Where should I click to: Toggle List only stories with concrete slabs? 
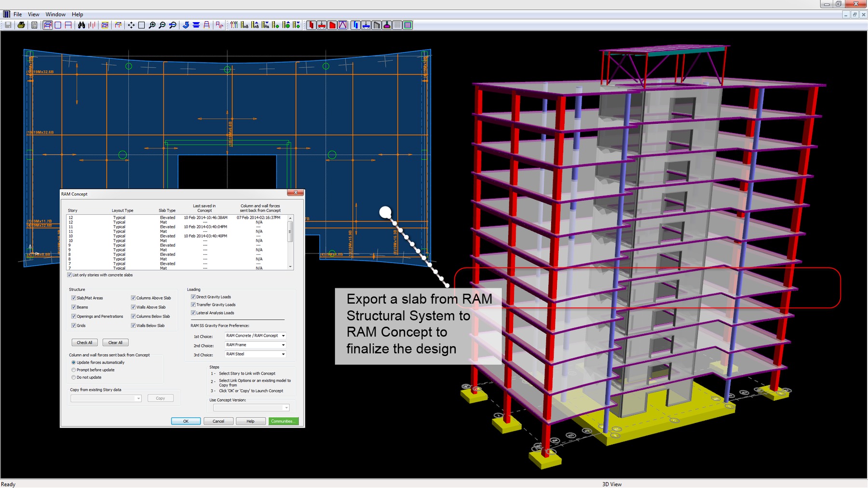point(69,275)
